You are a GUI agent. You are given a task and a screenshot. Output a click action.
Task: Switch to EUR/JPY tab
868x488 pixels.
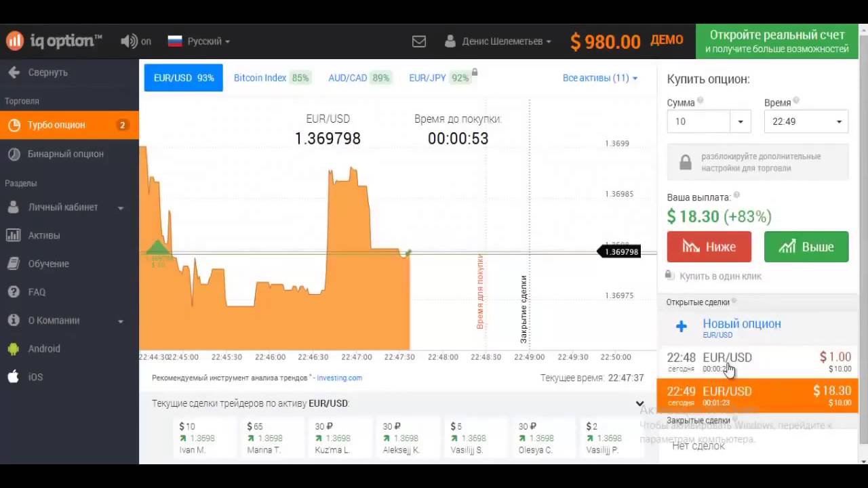coord(439,78)
